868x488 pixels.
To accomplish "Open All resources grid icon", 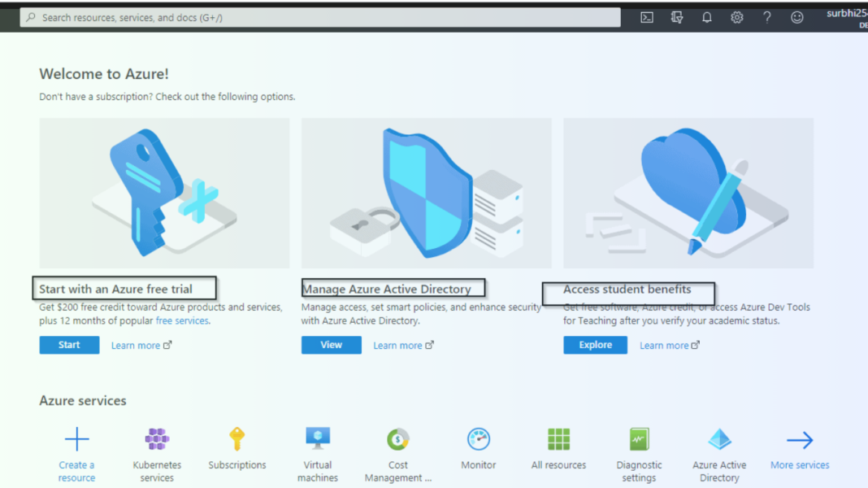I will 558,439.
